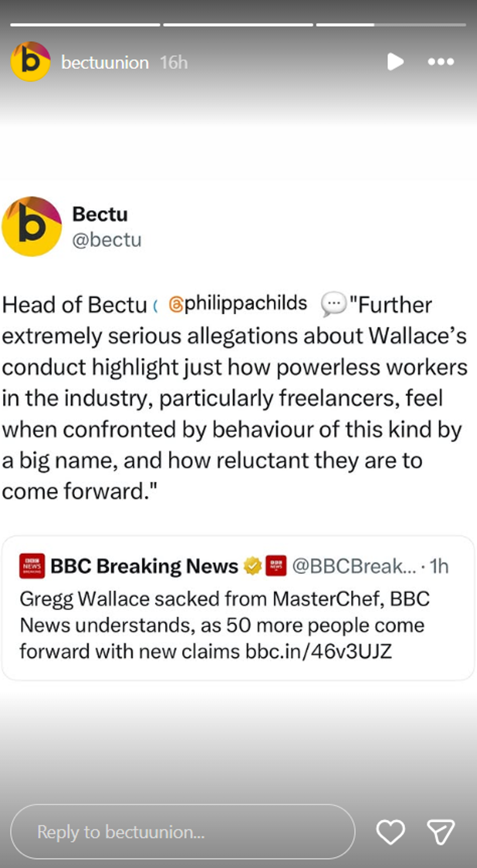Click the small BBC News affiliate badge

click(x=275, y=566)
